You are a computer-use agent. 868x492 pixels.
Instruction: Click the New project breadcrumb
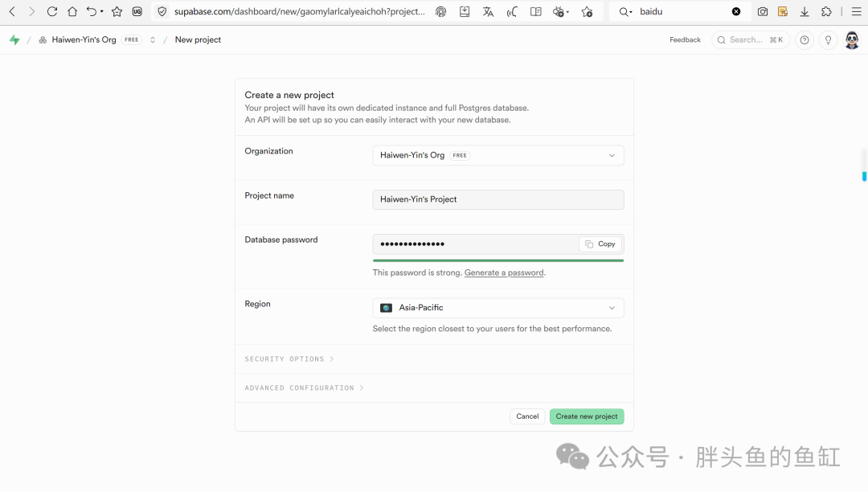pos(198,40)
